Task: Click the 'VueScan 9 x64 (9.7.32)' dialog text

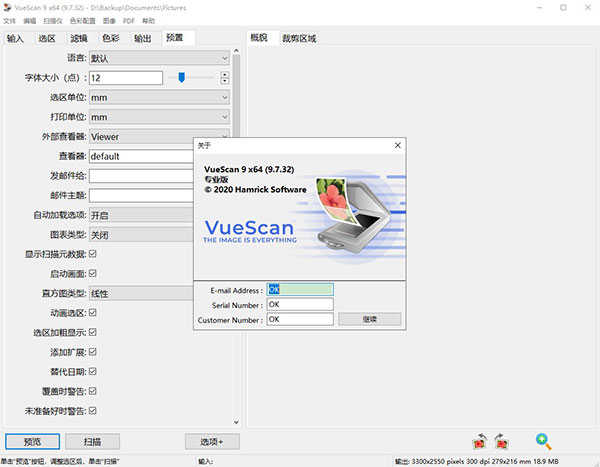Action: coord(249,169)
